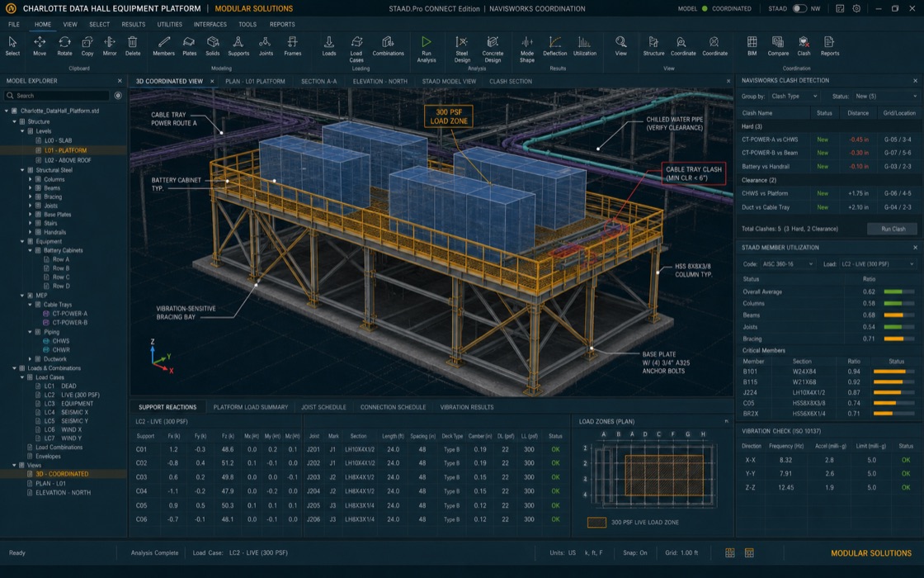This screenshot has height=578, width=924.
Task: Select the Frames tool
Action: [292, 45]
